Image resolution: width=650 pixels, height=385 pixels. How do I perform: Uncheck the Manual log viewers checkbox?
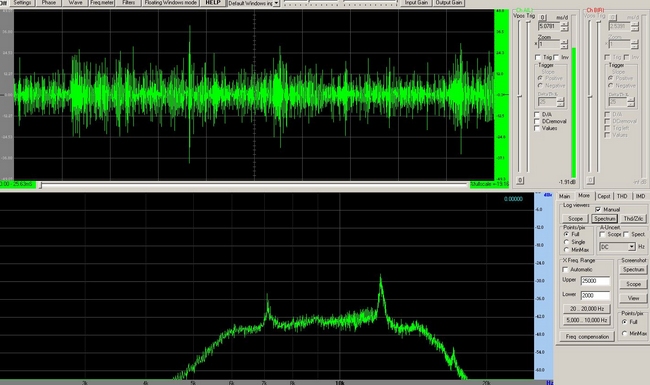[x=598, y=209]
